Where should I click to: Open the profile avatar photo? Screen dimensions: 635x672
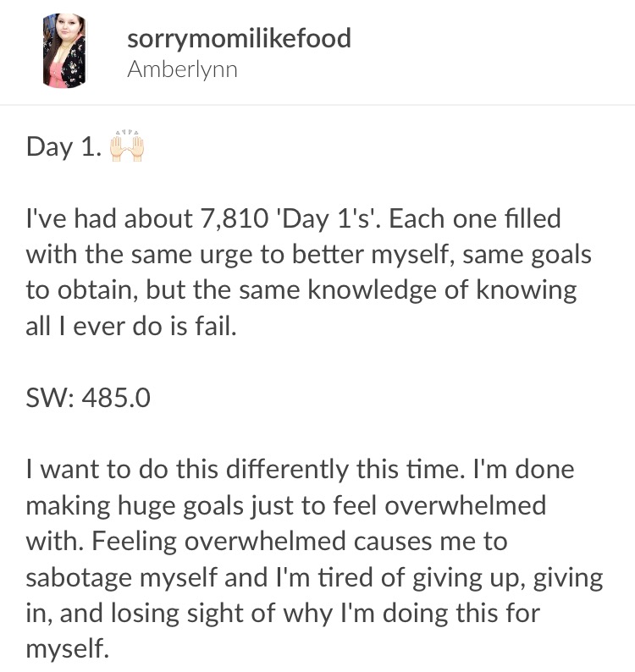[x=64, y=51]
